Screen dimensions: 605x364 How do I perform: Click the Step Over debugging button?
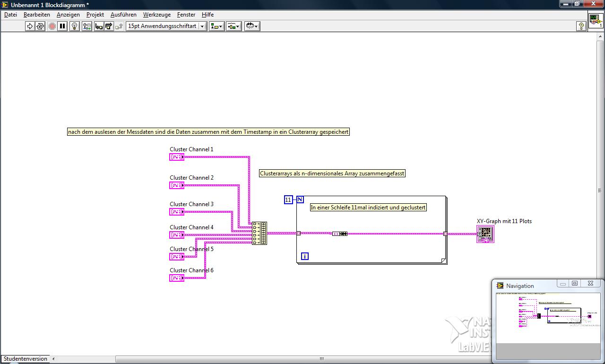109,26
